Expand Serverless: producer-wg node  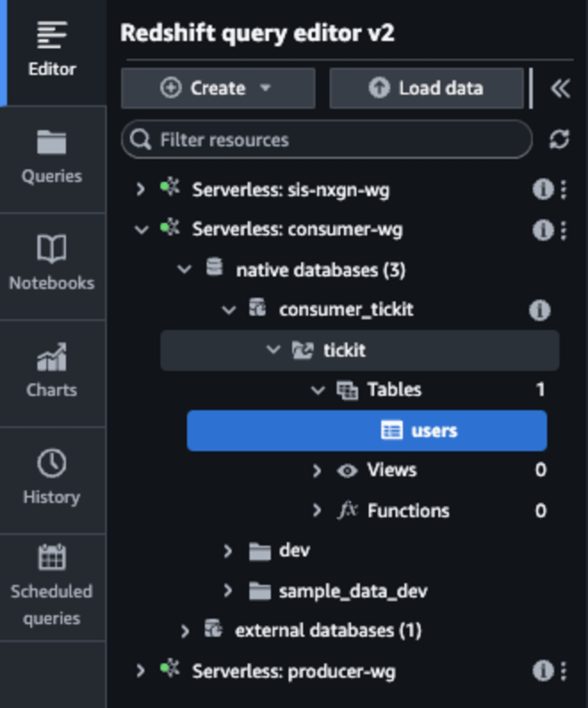click(x=140, y=671)
